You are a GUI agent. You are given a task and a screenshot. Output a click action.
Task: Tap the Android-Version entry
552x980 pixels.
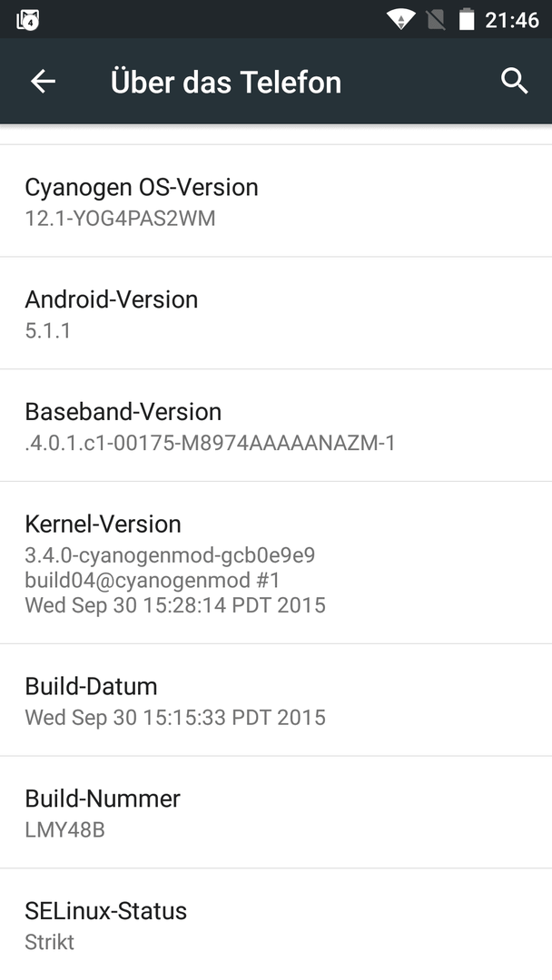[276, 313]
